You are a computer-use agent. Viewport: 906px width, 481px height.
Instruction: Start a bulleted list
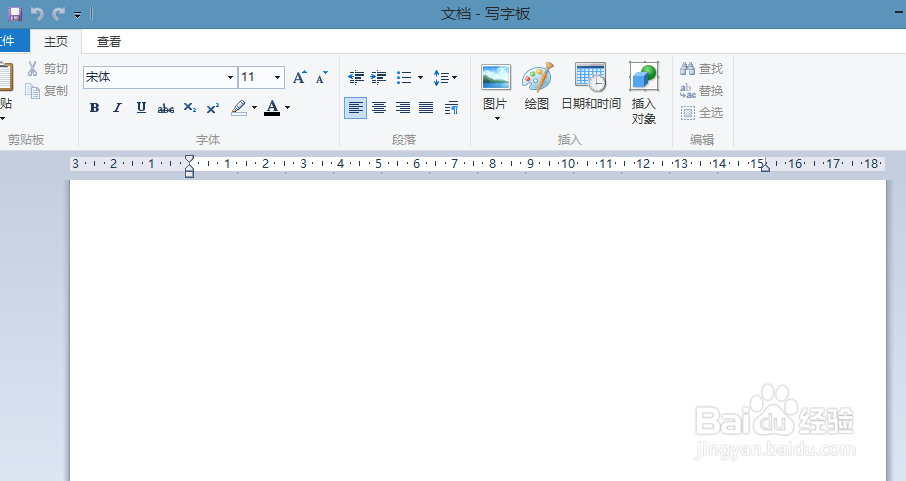pos(404,77)
